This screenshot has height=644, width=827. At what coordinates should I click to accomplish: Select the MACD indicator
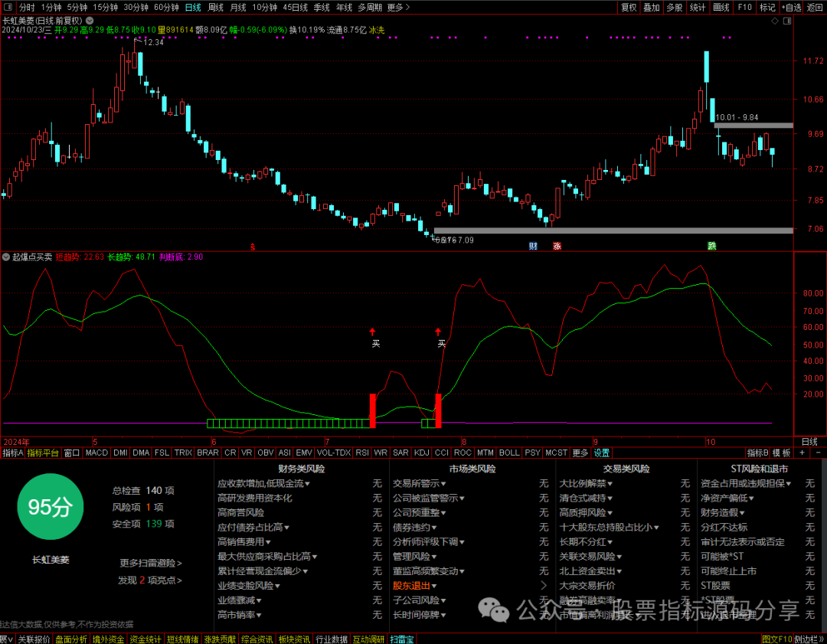96,453
